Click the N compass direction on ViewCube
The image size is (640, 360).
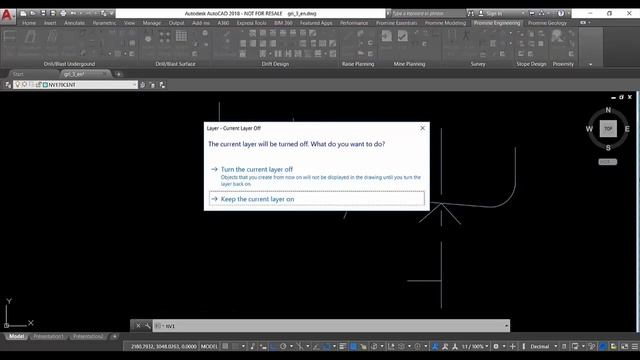coord(608,110)
